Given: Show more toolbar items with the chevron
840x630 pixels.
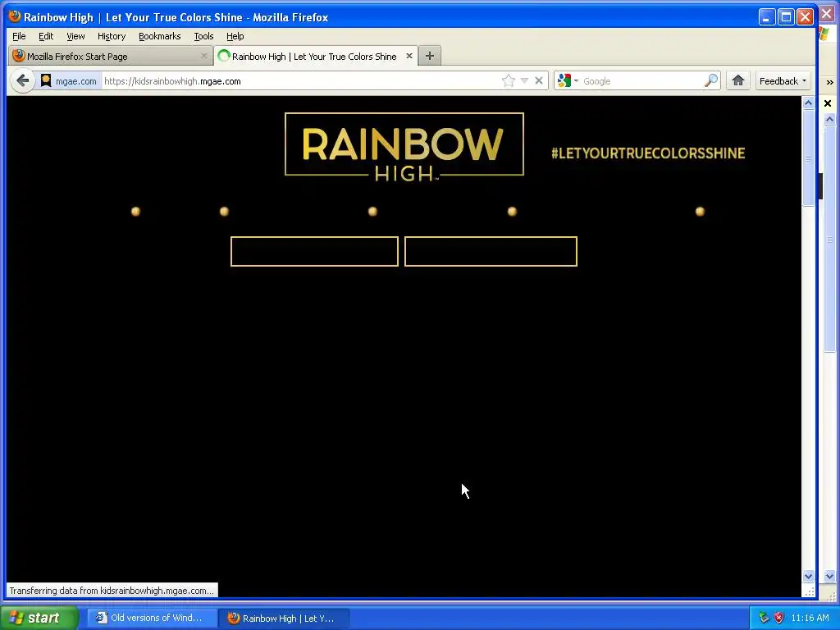Looking at the screenshot, I should (x=830, y=82).
